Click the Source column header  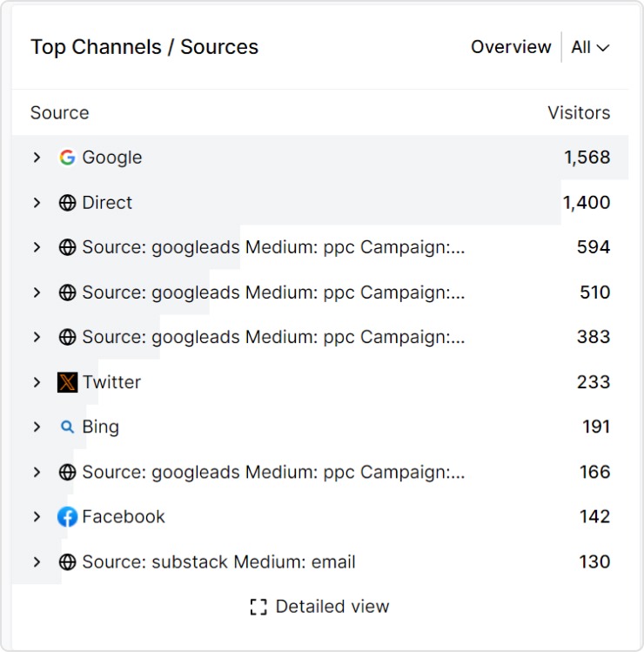[x=60, y=112]
